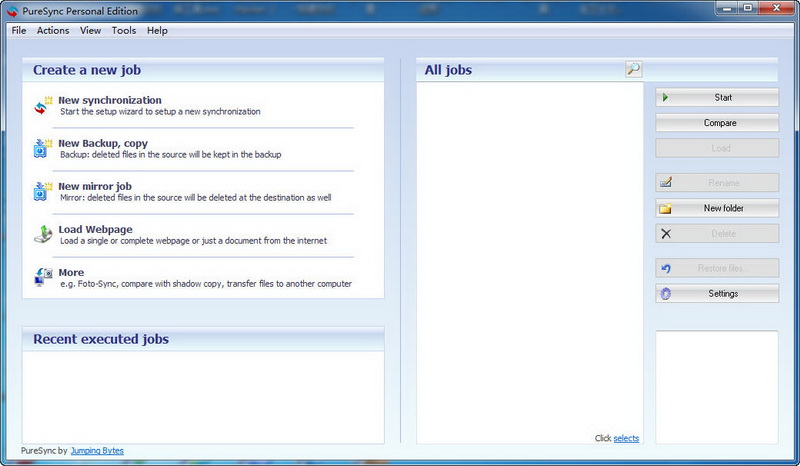Click the folder icon on New folder button

pyautogui.click(x=665, y=208)
